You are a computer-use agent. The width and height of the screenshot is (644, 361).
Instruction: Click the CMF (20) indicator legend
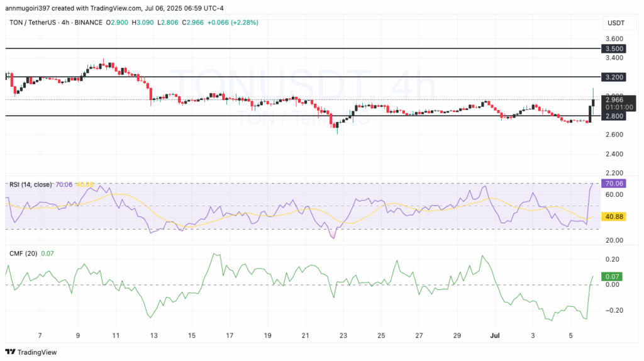pos(23,253)
